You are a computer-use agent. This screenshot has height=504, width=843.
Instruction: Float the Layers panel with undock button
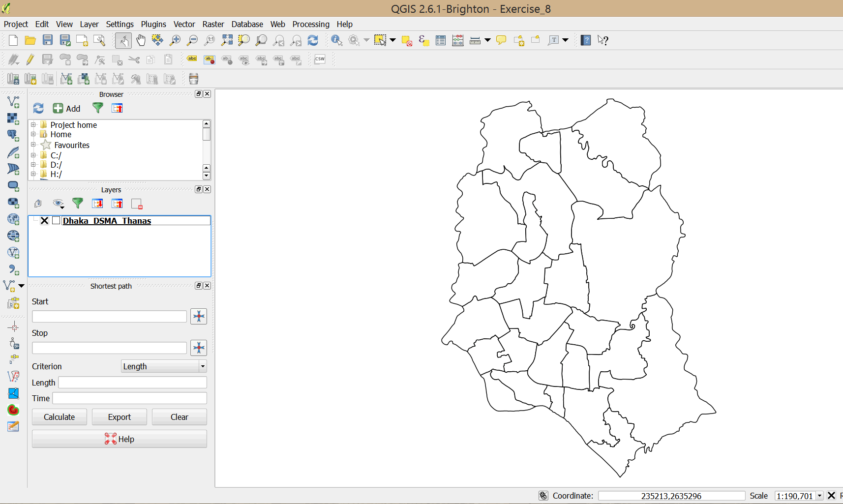(x=199, y=189)
